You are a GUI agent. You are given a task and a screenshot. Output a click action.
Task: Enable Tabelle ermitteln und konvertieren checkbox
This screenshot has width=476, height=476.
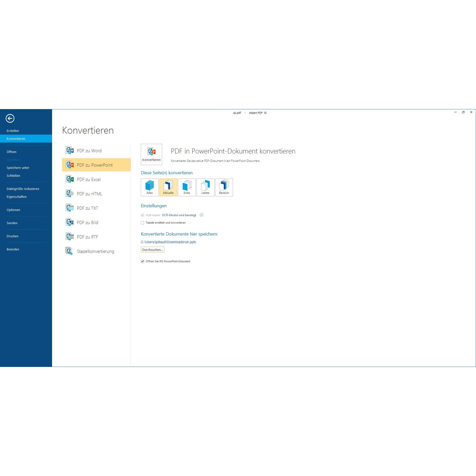(143, 223)
